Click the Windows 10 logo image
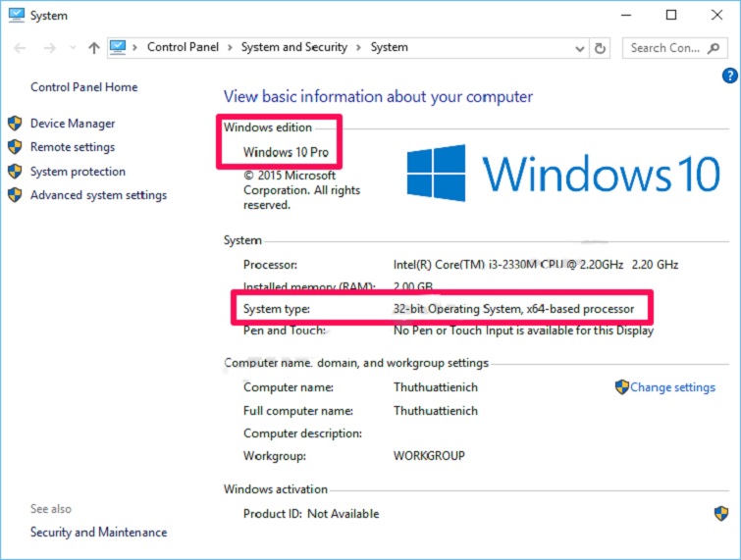The width and height of the screenshot is (741, 560). (563, 174)
